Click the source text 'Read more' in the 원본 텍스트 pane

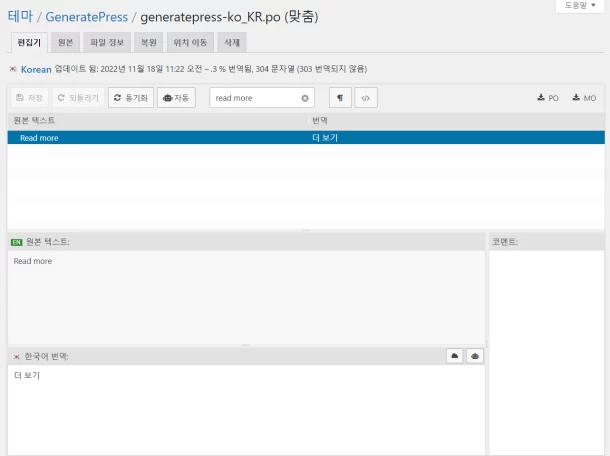pyautogui.click(x=33, y=261)
